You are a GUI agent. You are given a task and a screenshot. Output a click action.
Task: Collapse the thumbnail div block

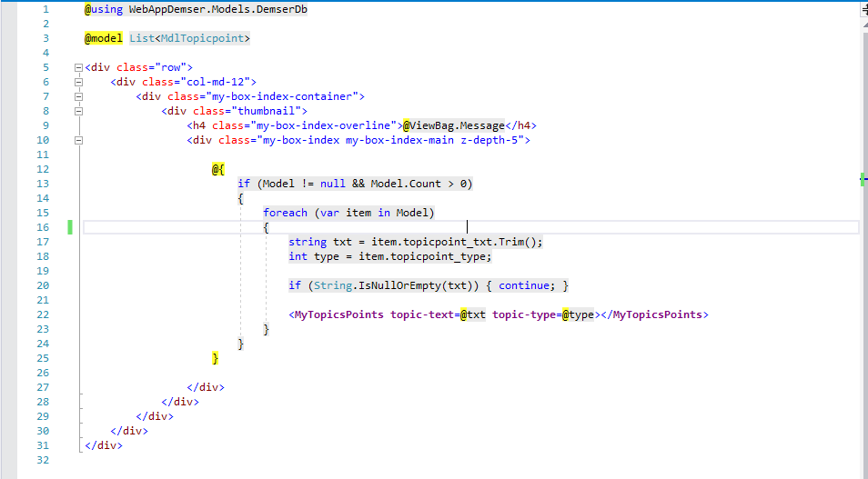tap(78, 111)
